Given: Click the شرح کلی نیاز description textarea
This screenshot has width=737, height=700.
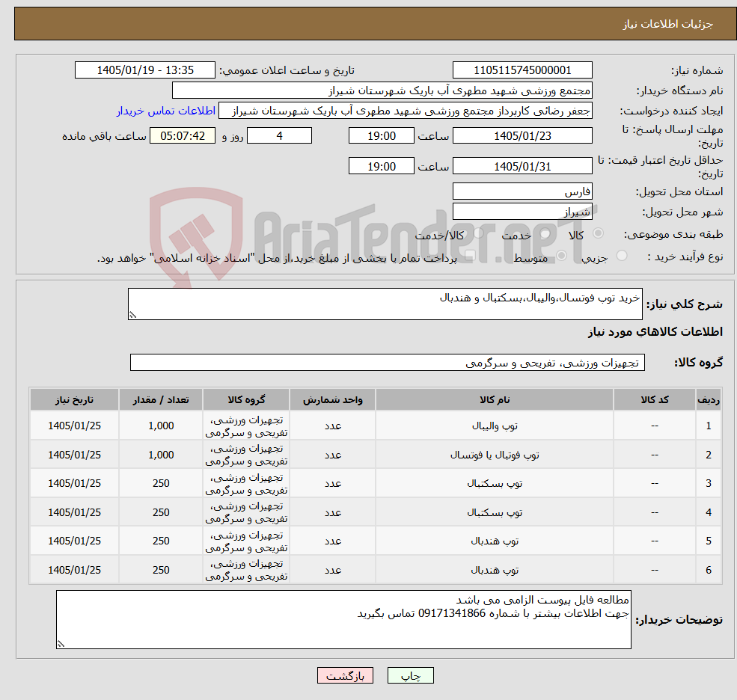Looking at the screenshot, I should tap(385, 304).
